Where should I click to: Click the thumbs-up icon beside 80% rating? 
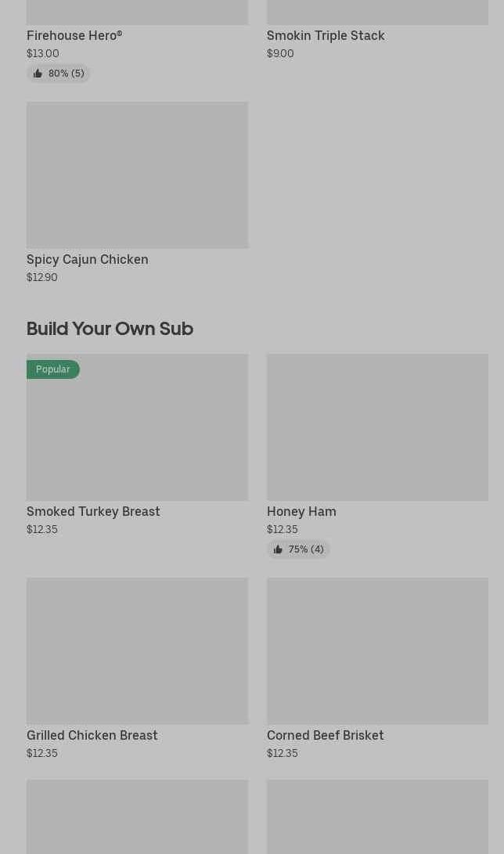coord(38,74)
